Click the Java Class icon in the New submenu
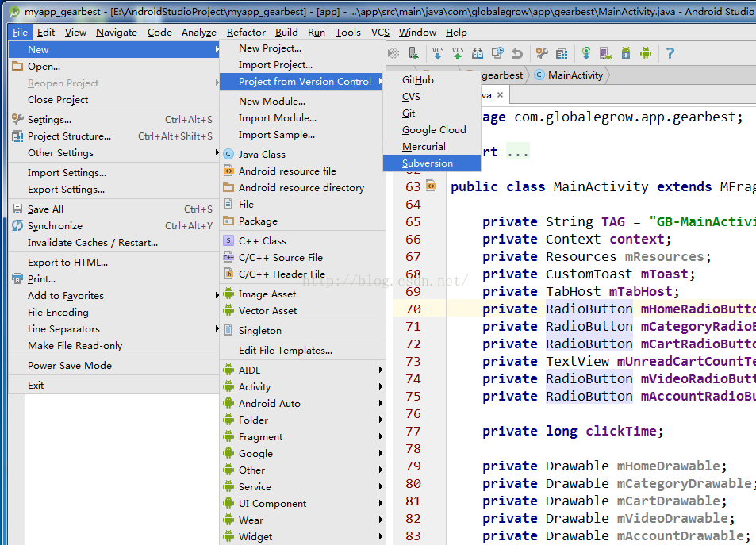This screenshot has width=756, height=545. click(228, 155)
